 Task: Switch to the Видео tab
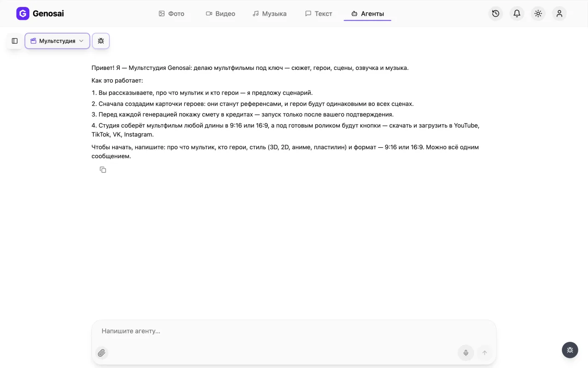click(220, 14)
